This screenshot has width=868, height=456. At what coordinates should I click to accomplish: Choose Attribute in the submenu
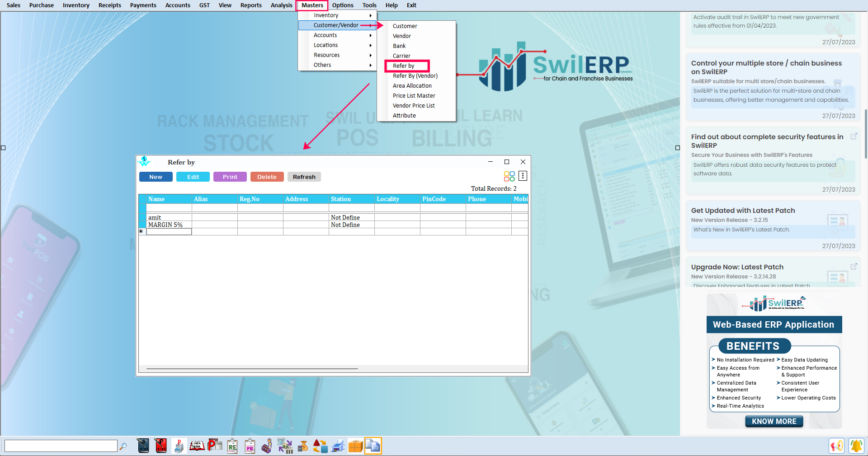(404, 116)
